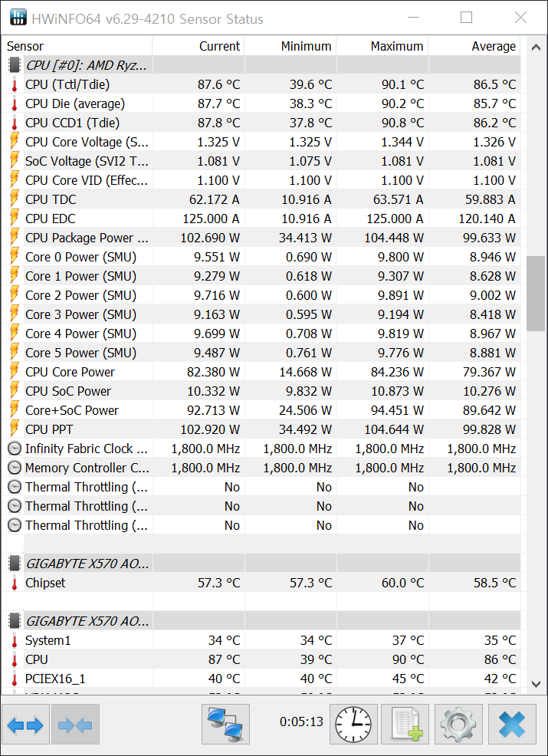Click the remote monitoring computers icon
This screenshot has height=756, width=548.
[225, 724]
